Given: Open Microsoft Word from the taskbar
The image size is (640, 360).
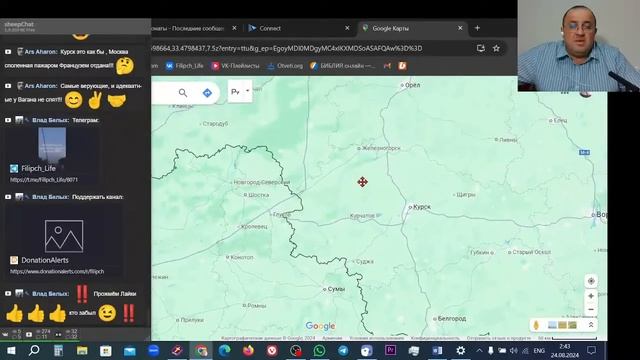Looking at the screenshot, I should pyautogui.click(x=437, y=351).
